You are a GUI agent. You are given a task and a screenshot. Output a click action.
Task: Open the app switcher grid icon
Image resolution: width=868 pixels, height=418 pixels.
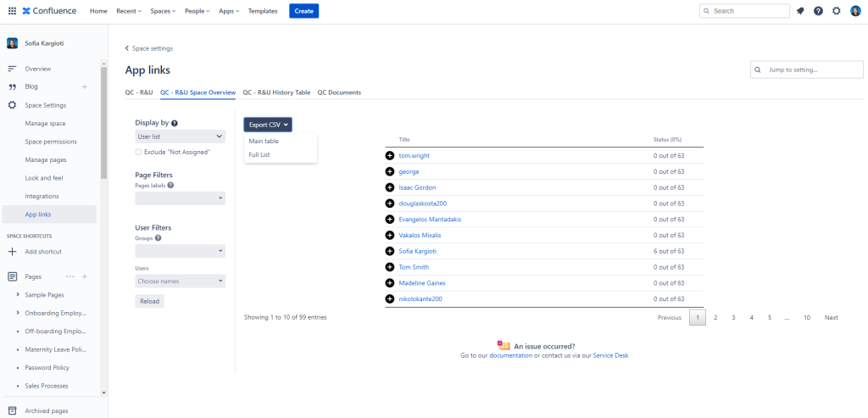pyautogui.click(x=12, y=11)
